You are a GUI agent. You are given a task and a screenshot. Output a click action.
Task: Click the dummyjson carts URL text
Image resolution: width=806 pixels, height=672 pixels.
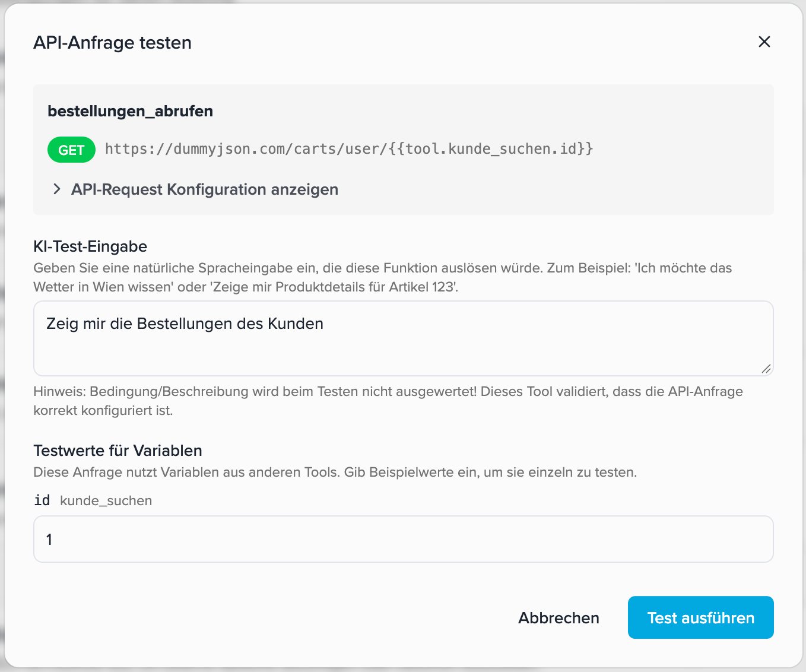pyautogui.click(x=349, y=148)
